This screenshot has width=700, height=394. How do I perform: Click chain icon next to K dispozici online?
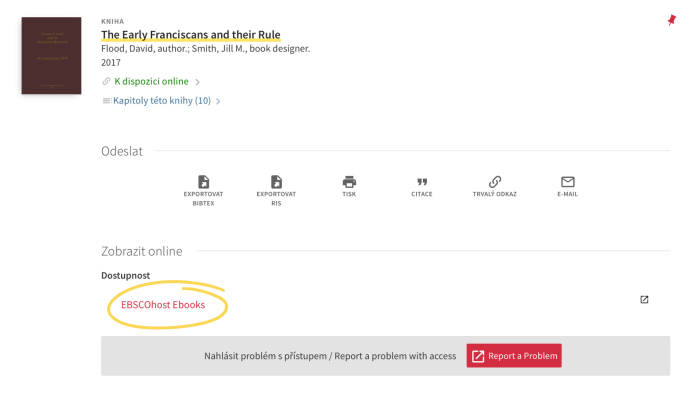pyautogui.click(x=106, y=81)
